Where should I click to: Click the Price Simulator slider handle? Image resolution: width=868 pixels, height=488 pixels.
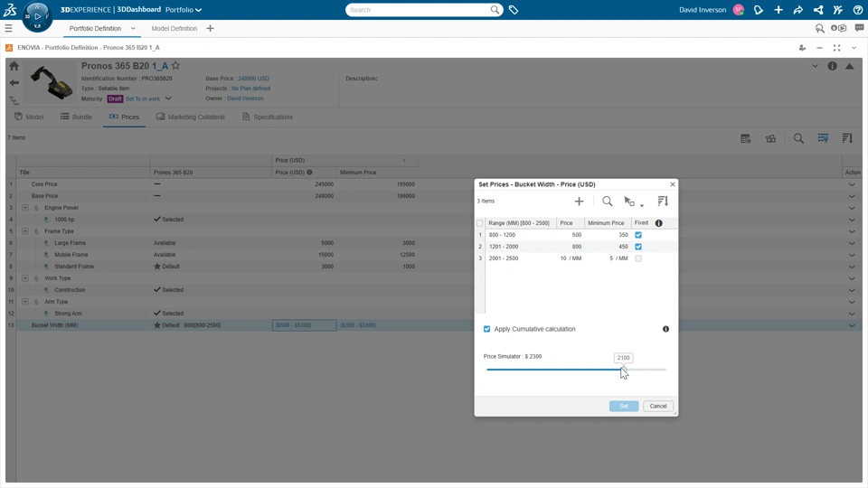click(624, 369)
